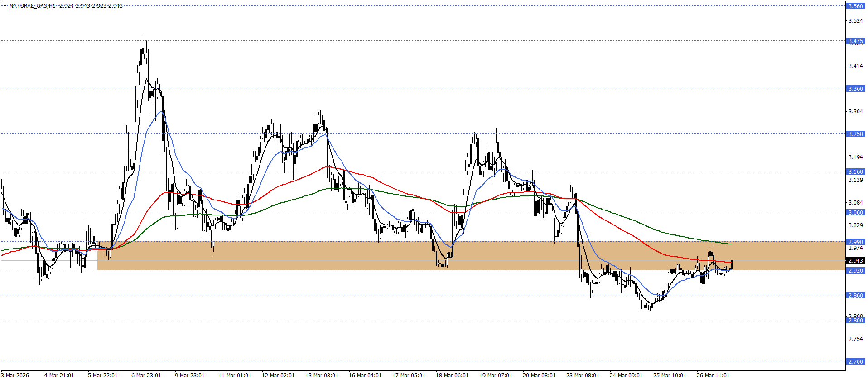Click the 2.860 support level label

tap(855, 295)
